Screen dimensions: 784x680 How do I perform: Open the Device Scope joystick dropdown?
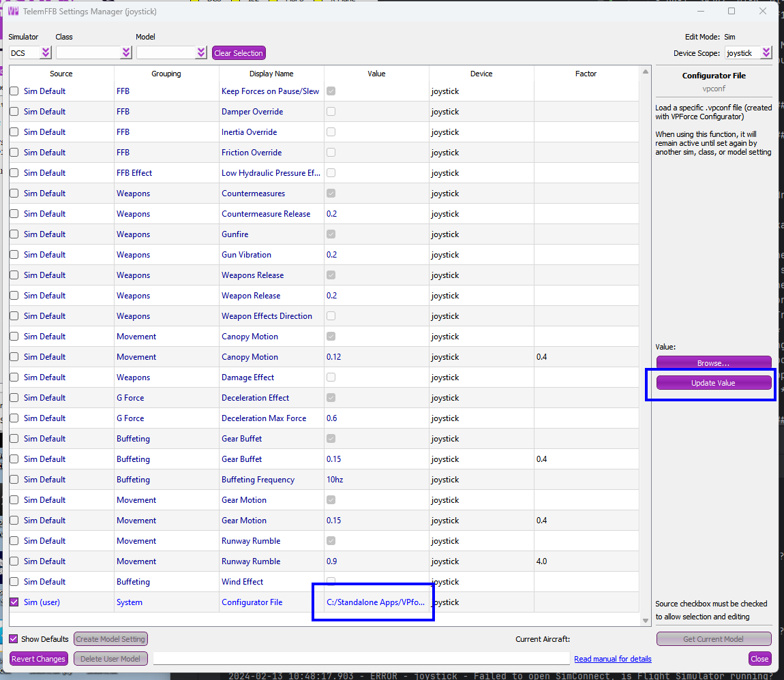tap(748, 53)
